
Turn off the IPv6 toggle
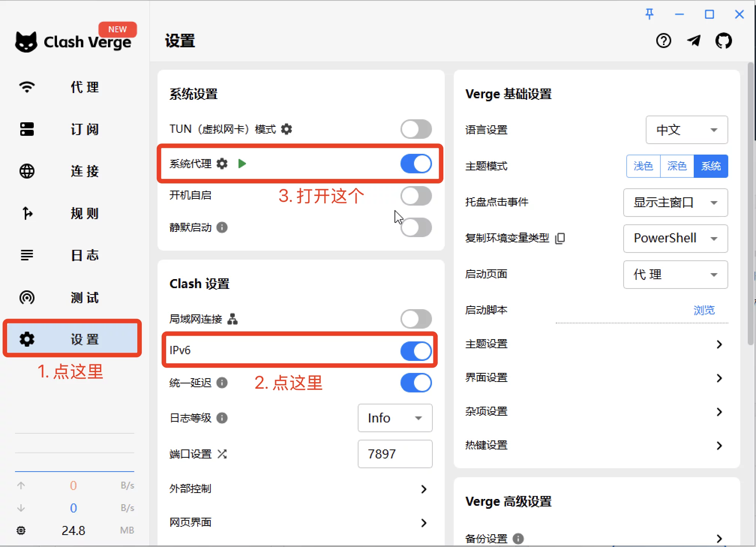coord(416,351)
